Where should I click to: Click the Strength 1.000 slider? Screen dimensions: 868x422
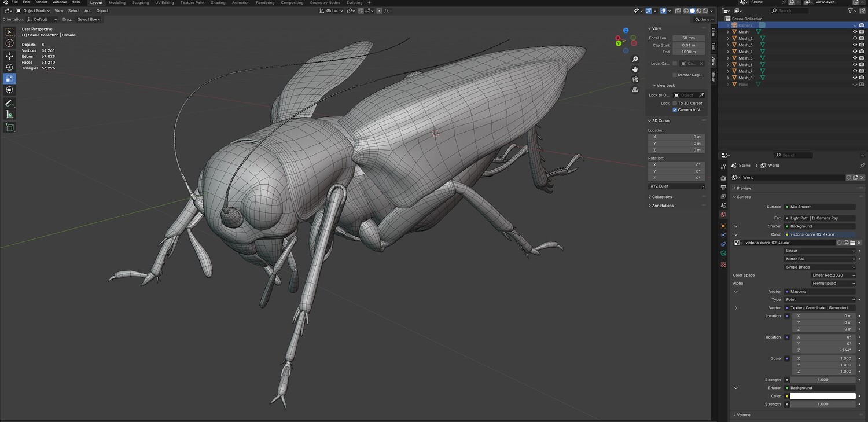point(823,404)
